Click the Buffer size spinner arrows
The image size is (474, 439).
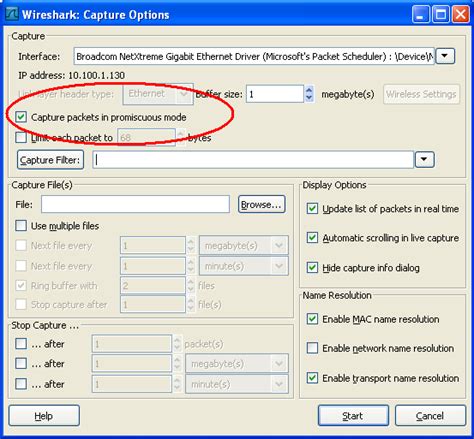309,94
